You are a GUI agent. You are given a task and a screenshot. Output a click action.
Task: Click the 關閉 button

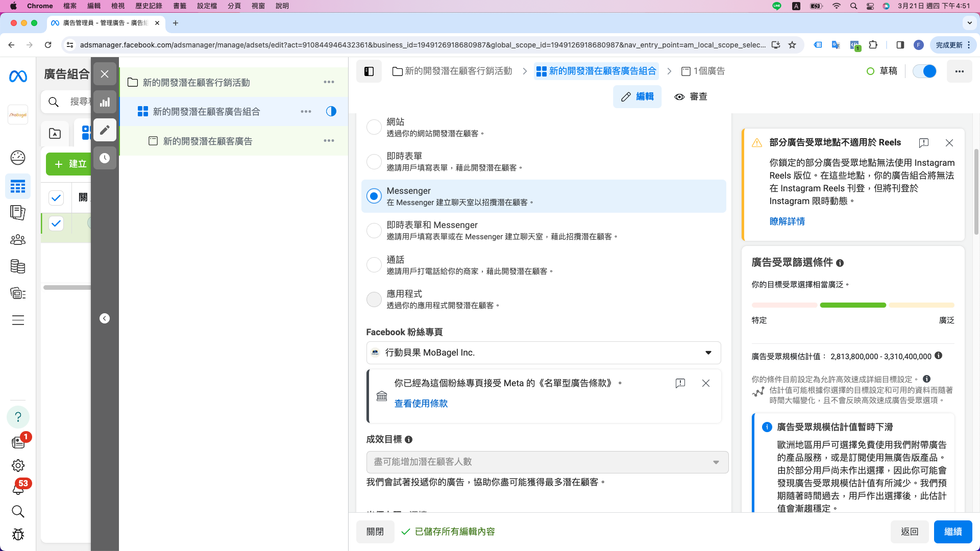(x=375, y=532)
